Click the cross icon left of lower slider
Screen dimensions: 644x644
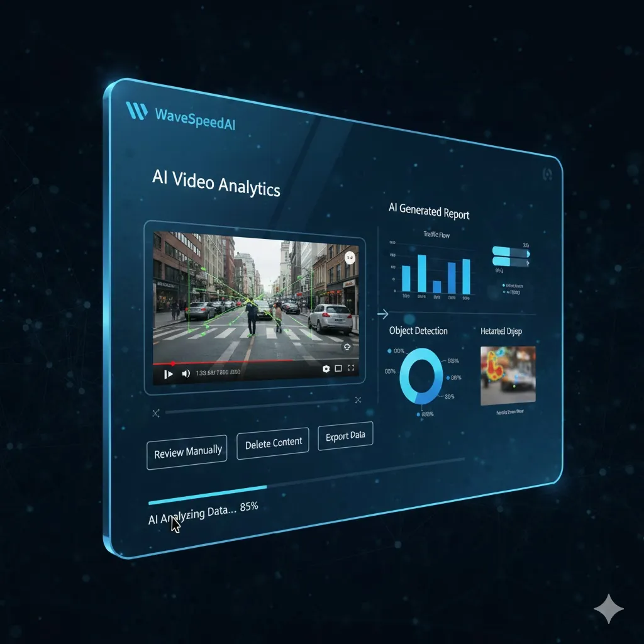(x=156, y=413)
